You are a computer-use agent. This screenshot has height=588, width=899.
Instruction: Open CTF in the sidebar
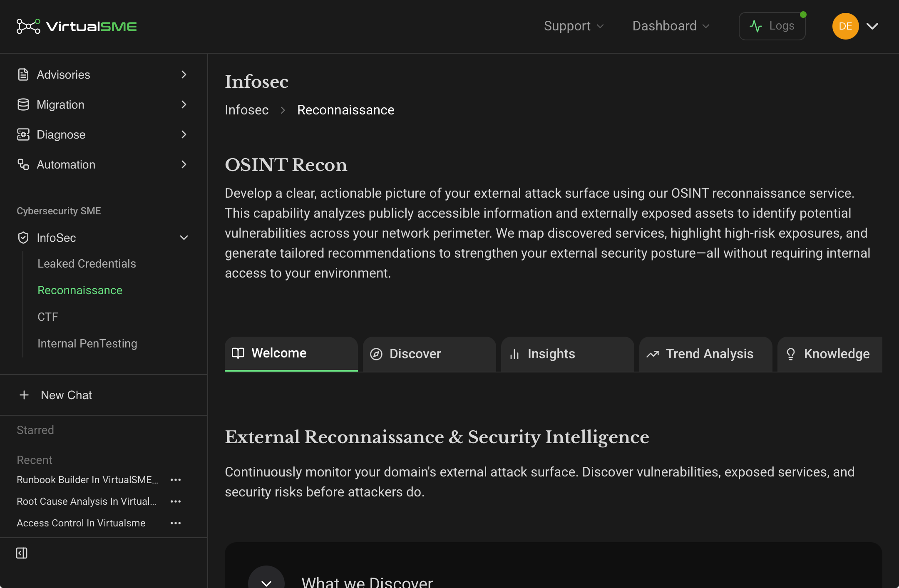coord(48,317)
